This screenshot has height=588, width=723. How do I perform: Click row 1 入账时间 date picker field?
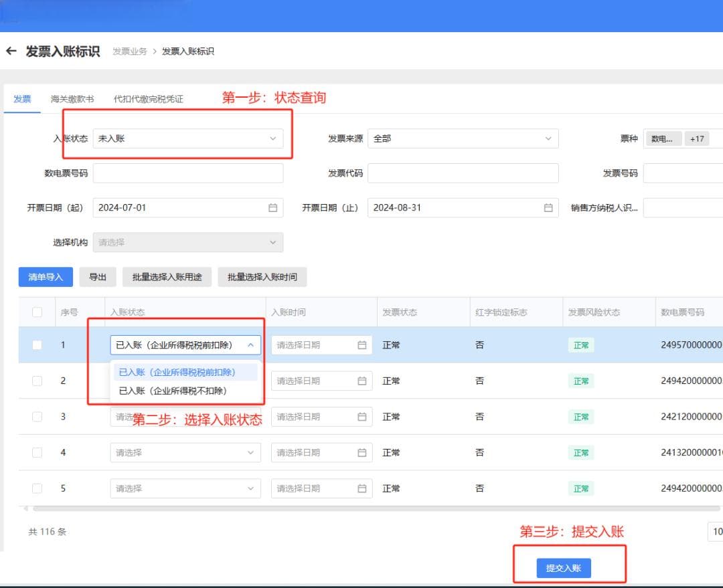(x=322, y=345)
